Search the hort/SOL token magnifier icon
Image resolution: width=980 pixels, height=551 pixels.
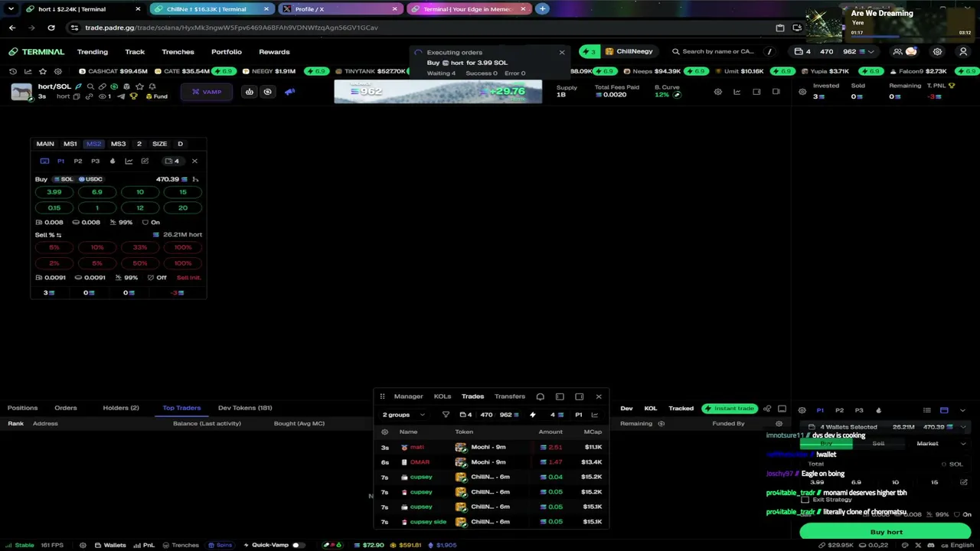tap(90, 86)
